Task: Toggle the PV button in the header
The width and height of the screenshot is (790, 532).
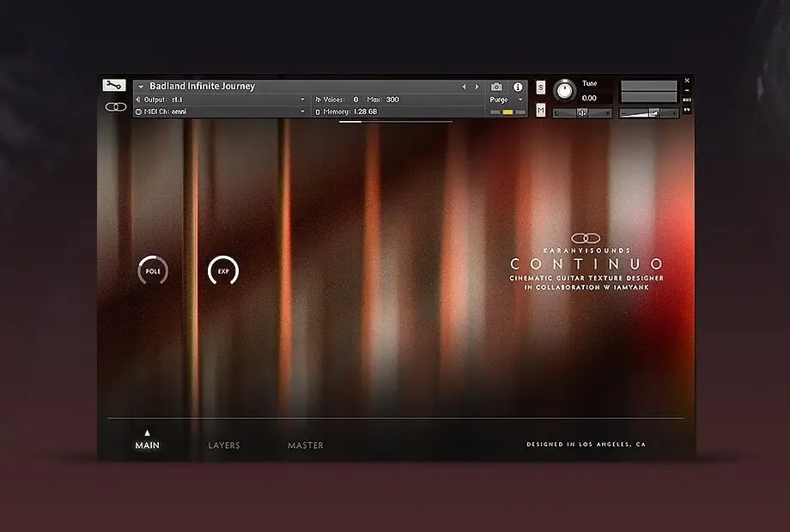Action: pyautogui.click(x=687, y=109)
